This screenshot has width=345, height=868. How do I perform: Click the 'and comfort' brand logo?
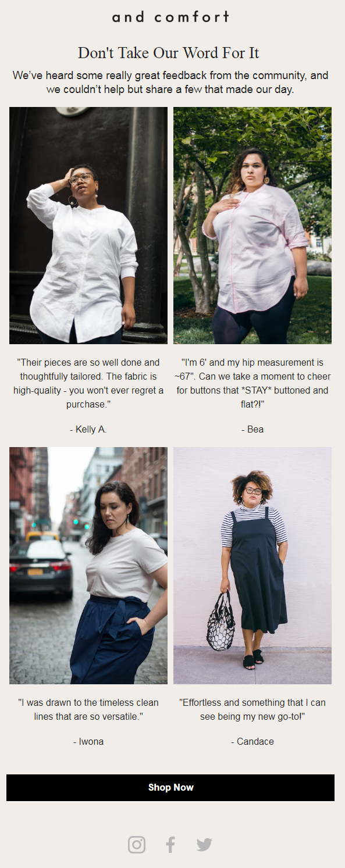coord(170,17)
